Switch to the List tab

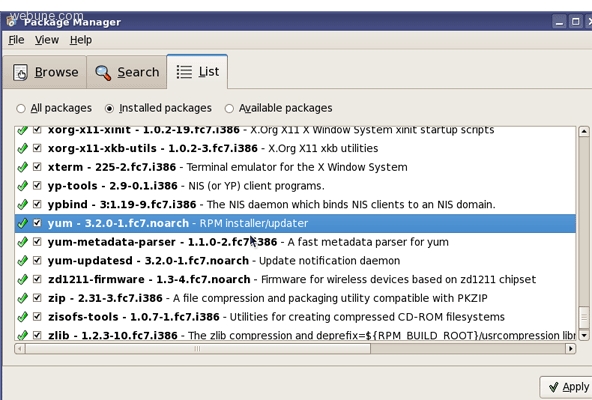coord(197,71)
